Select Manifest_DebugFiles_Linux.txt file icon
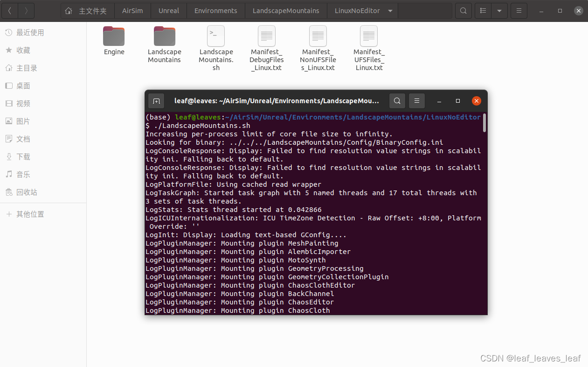Screen dimensions: 588x367 [x=267, y=36]
